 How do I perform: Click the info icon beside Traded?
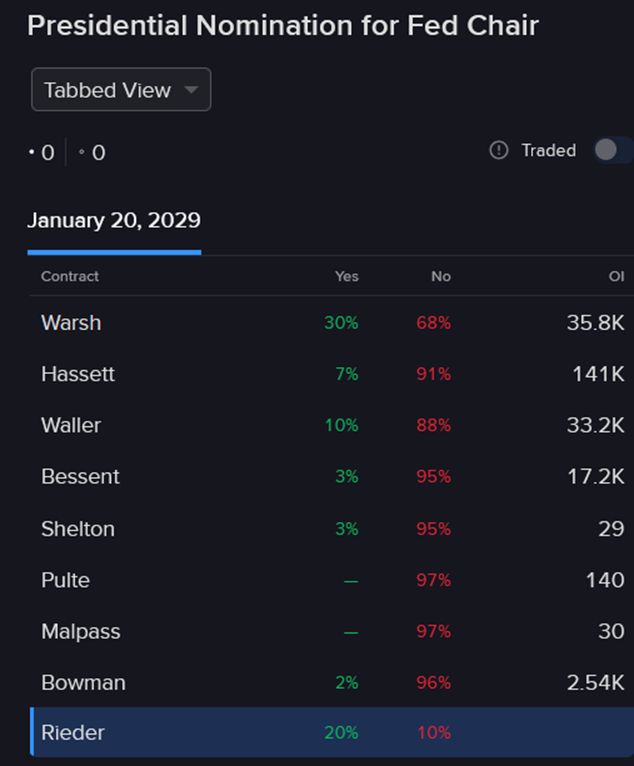pos(499,150)
